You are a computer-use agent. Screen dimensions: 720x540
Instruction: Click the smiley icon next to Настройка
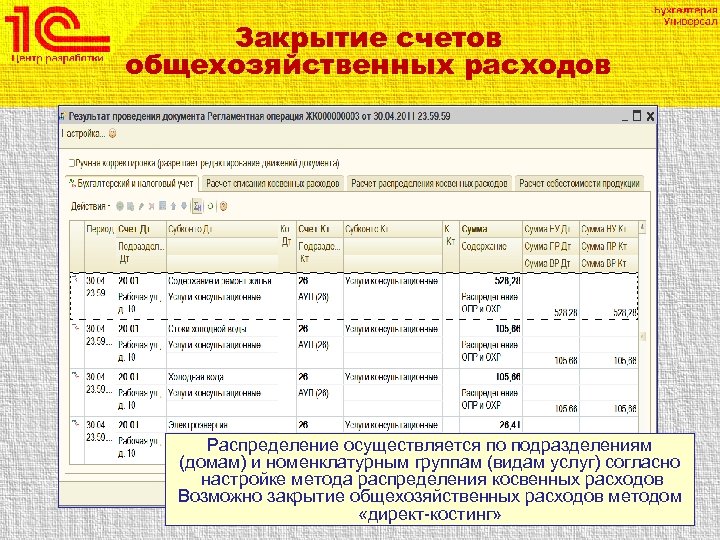pos(112,134)
